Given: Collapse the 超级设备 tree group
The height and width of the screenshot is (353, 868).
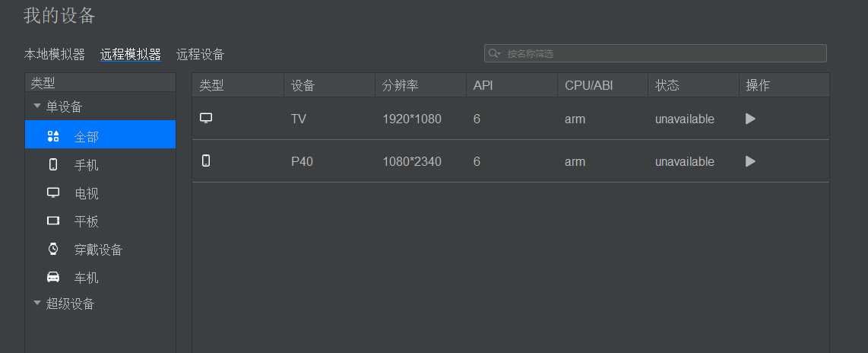Looking at the screenshot, I should (37, 303).
